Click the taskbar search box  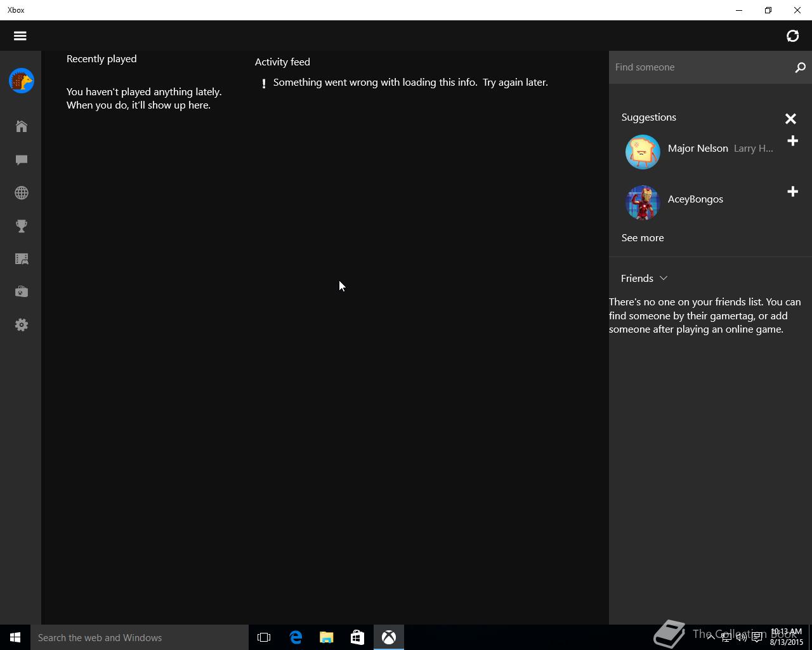(140, 637)
